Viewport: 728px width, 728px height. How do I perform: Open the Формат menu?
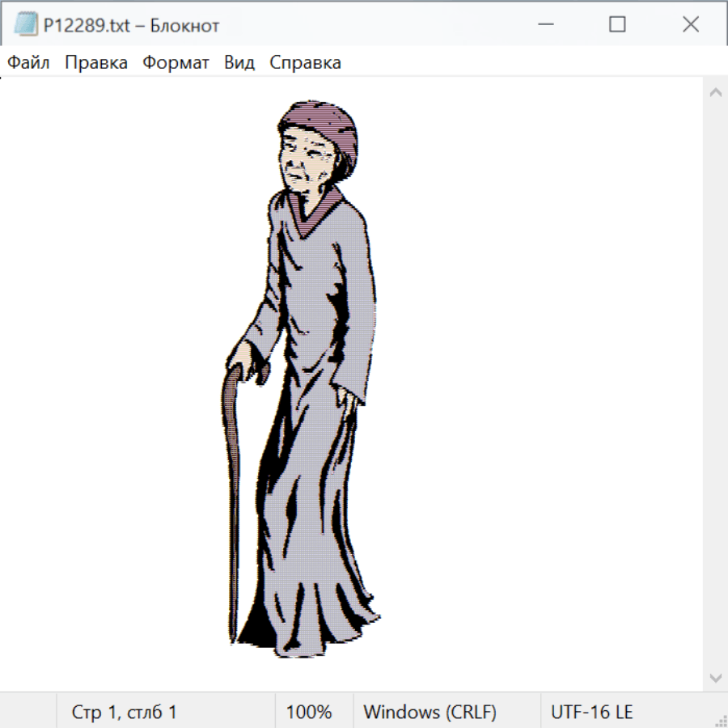(176, 63)
